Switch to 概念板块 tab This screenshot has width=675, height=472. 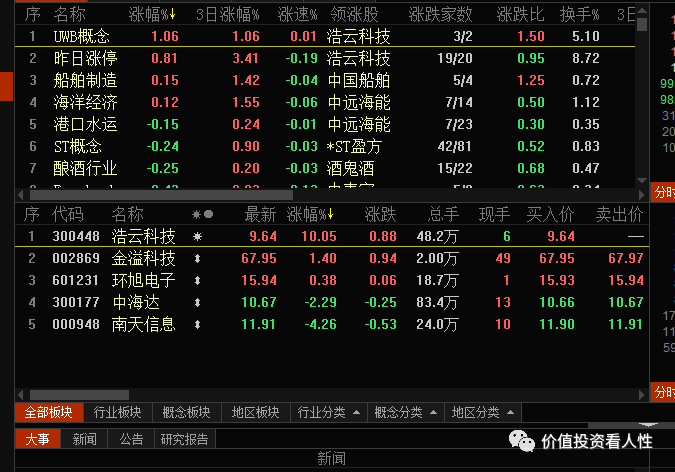pyautogui.click(x=186, y=413)
